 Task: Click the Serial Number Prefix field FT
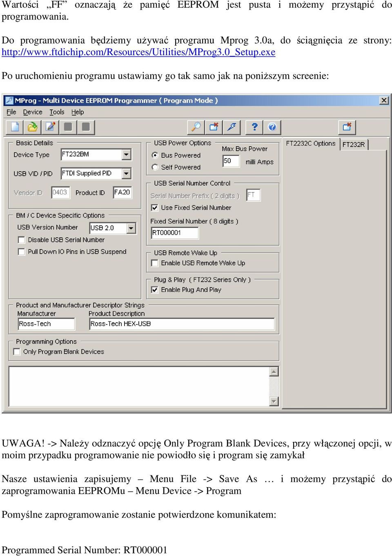tap(253, 195)
